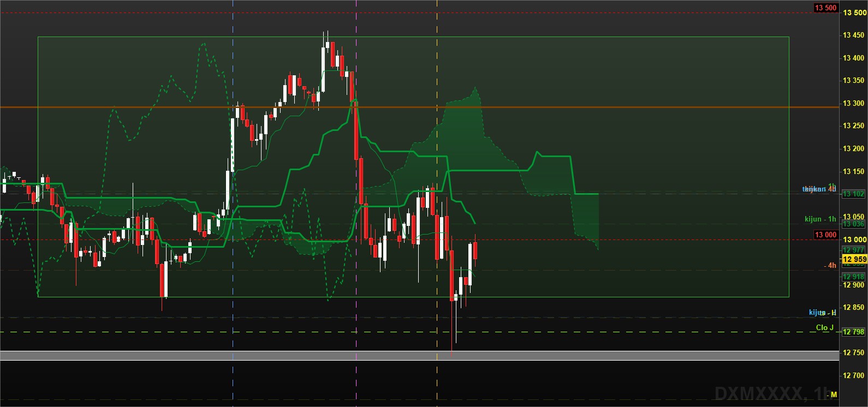This screenshot has width=868, height=407.
Task: Click the red 13 000 level tag
Action: (x=825, y=235)
